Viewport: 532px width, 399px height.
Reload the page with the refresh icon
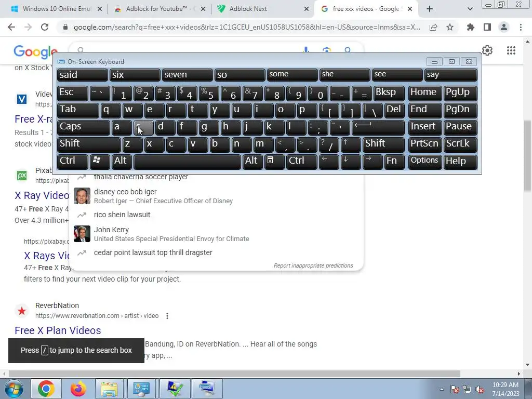(45, 27)
